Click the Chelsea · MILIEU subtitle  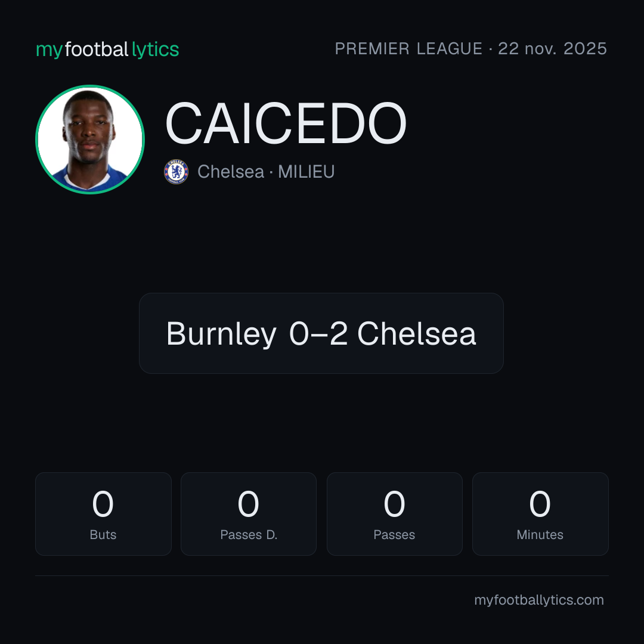coord(266,172)
